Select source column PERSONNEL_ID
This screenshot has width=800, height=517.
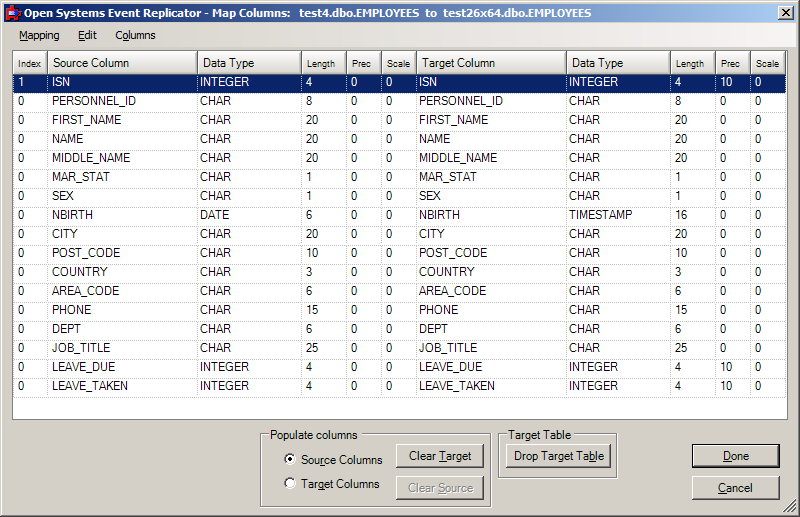pos(94,101)
